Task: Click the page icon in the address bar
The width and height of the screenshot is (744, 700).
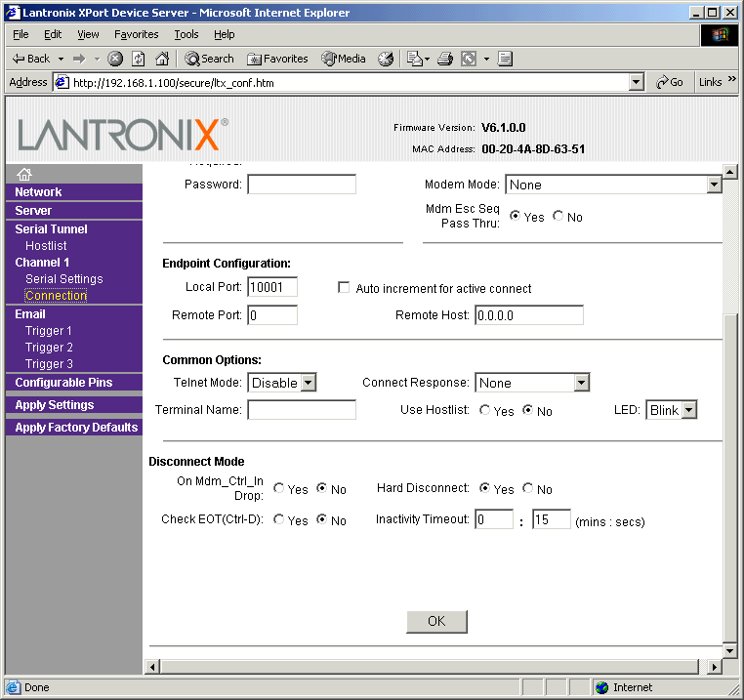Action: pos(62,83)
